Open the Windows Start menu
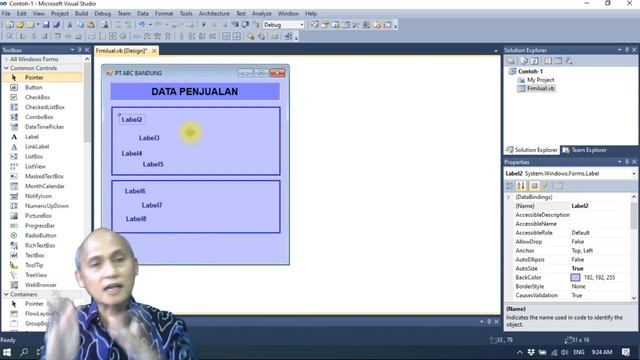640x360 pixels. pos(7,352)
